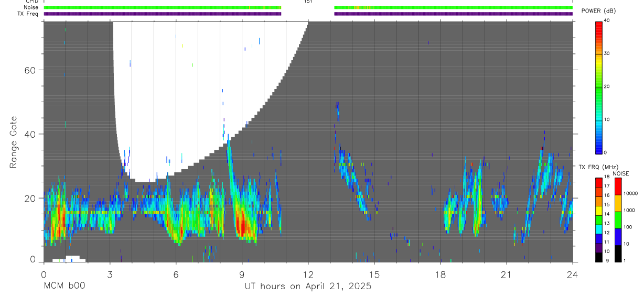Click TX Freq strip segment after the data gap
This screenshot has height=297, width=644.
453,14
